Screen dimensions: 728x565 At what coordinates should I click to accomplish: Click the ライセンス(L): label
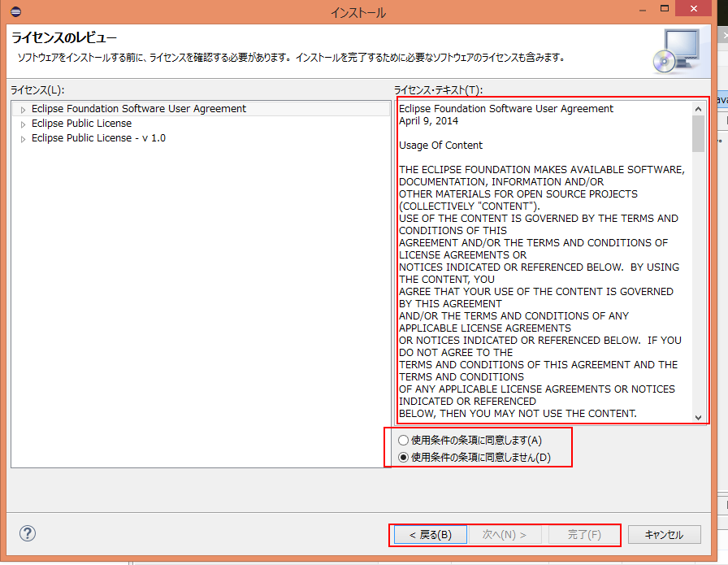[x=37, y=90]
